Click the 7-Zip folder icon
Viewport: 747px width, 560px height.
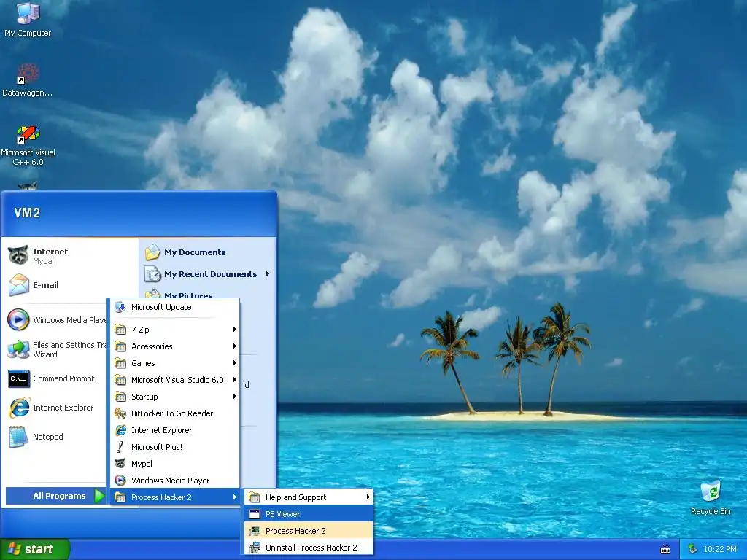[x=120, y=329]
